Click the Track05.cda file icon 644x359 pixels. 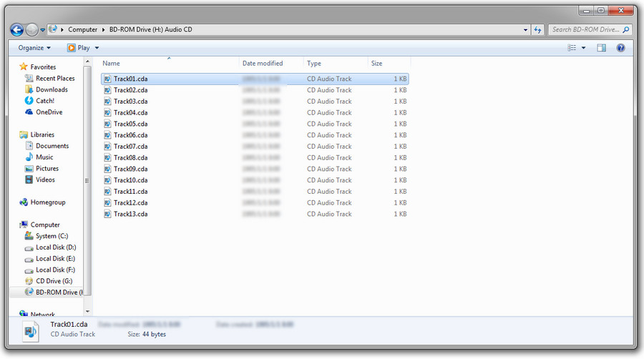107,124
